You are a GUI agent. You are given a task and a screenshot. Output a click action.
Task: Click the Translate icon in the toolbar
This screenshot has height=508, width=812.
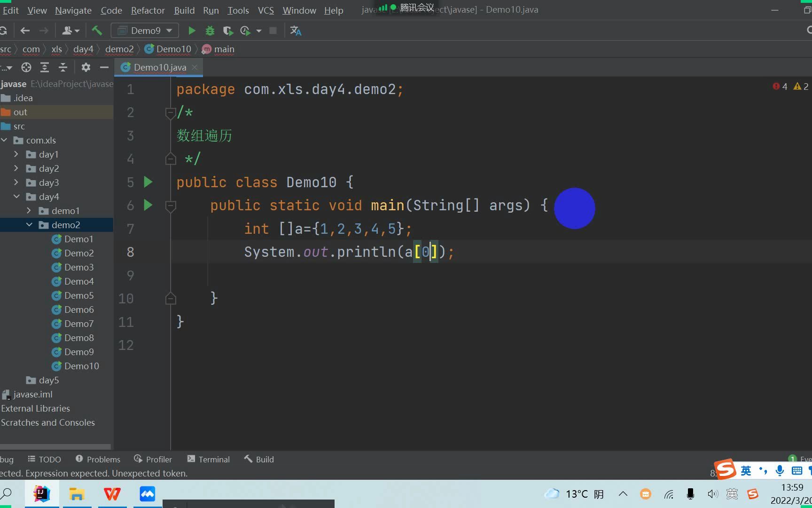[296, 31]
